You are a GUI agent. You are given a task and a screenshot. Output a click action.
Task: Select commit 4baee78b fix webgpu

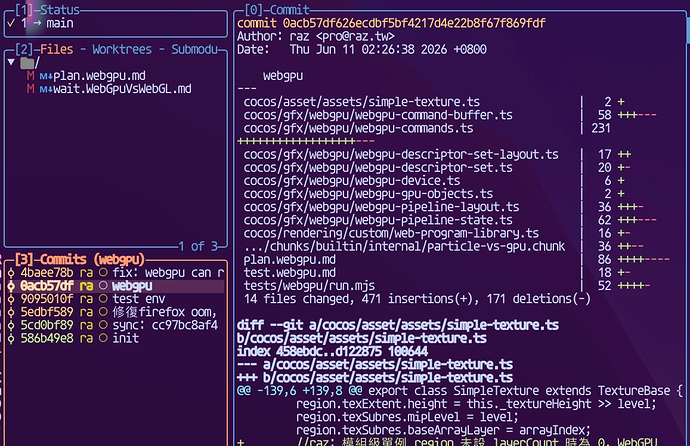coord(116,273)
